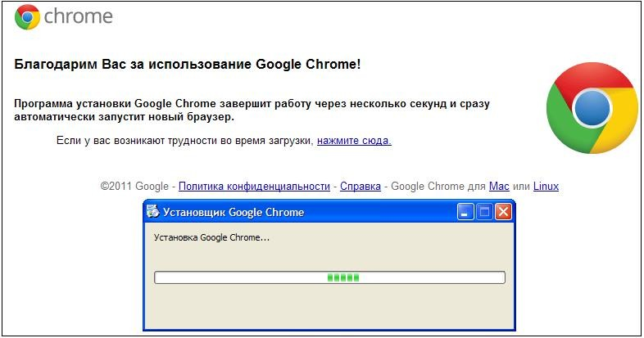This screenshot has width=644, height=338.
Task: Click the 'Благодарим Вас за использование Google Chrome!' heading
Action: 188,65
